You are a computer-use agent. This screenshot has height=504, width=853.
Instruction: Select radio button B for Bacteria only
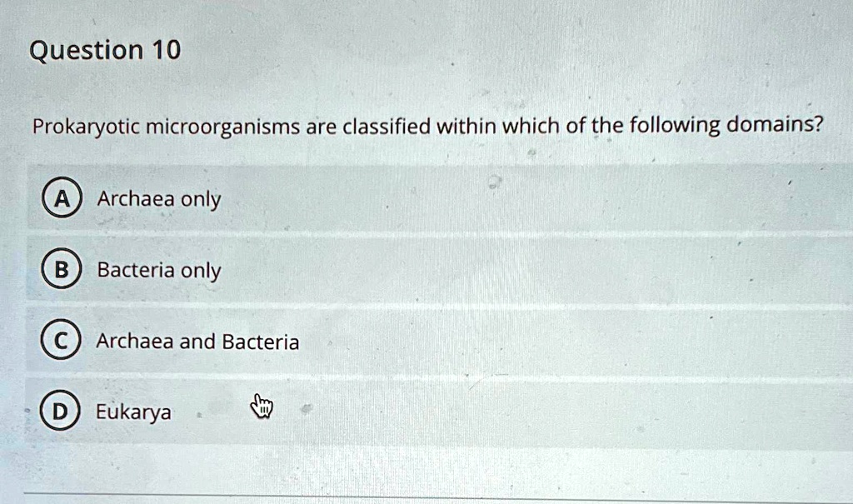[x=60, y=269]
